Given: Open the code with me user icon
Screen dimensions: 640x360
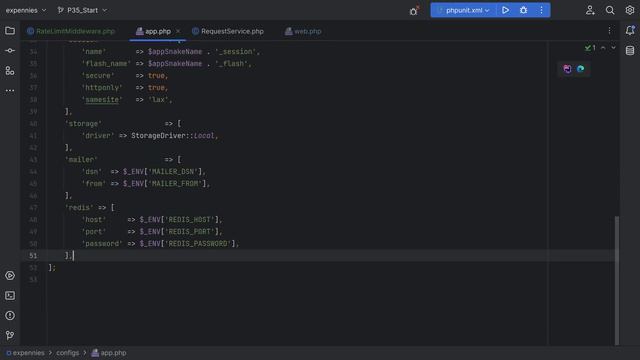Looking at the screenshot, I should [590, 10].
